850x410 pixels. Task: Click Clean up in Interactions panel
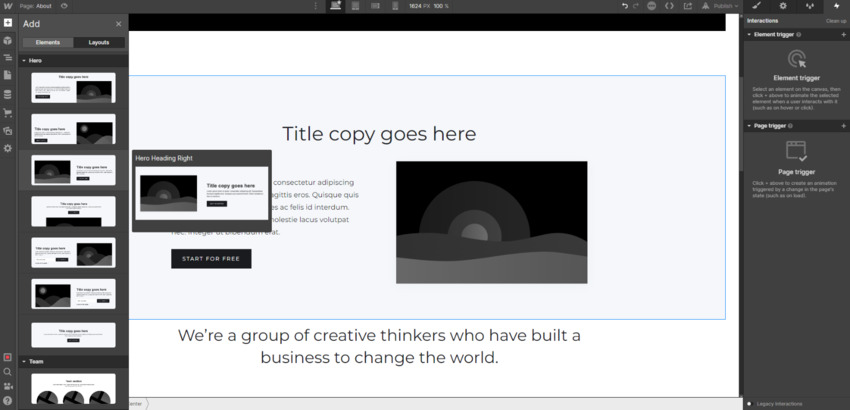(835, 21)
